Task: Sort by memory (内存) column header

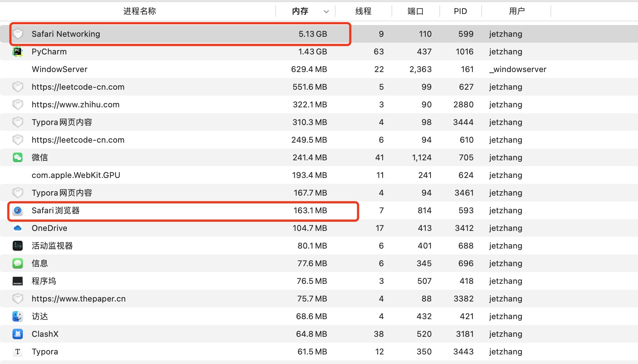Action: 300,11
